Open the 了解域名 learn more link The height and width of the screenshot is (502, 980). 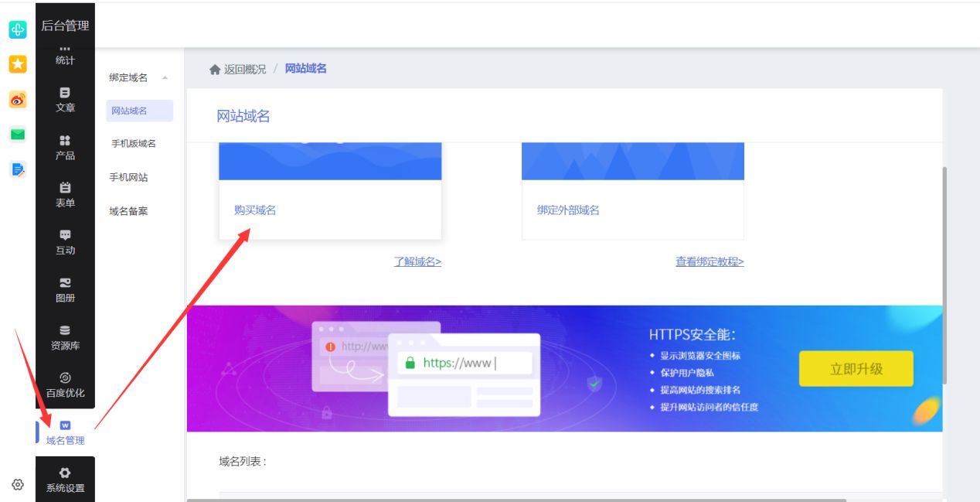coord(416,261)
